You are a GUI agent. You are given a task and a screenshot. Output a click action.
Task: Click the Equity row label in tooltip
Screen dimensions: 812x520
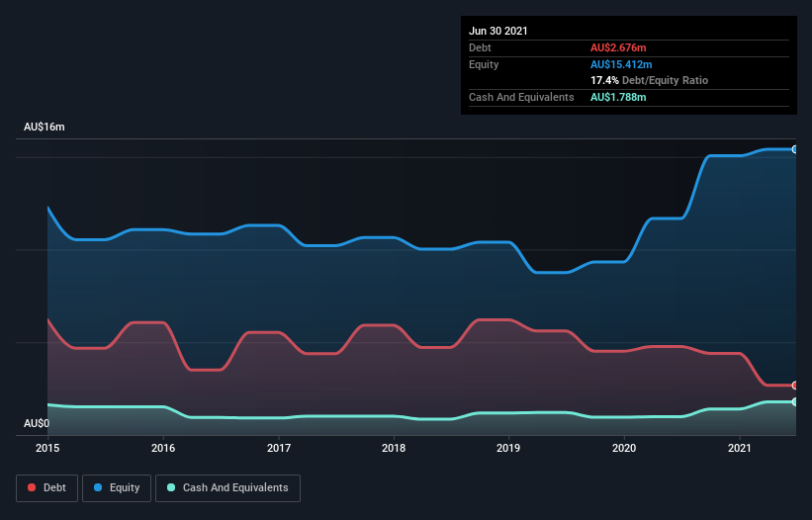click(x=484, y=64)
